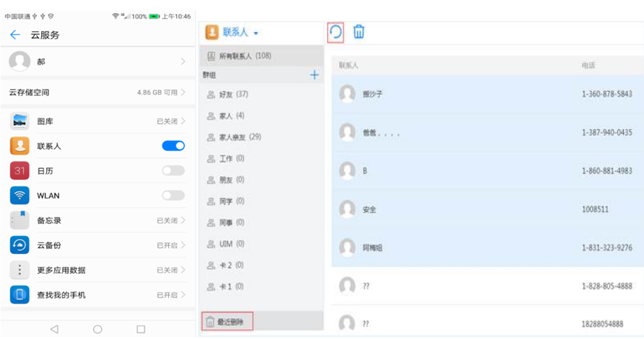Expand 云存储空间 storage details chevron
Viewport: 644px width, 339px height.
click(183, 92)
